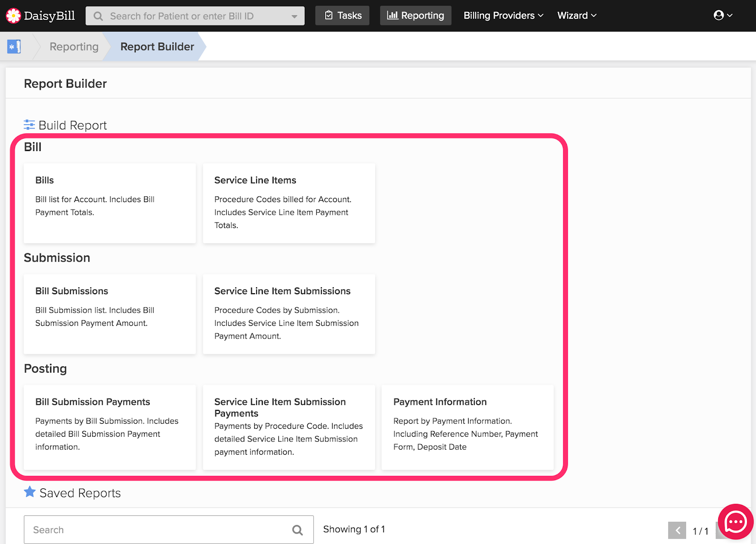Click the blue home breadcrumb icon
The height and width of the screenshot is (544, 756).
(14, 47)
